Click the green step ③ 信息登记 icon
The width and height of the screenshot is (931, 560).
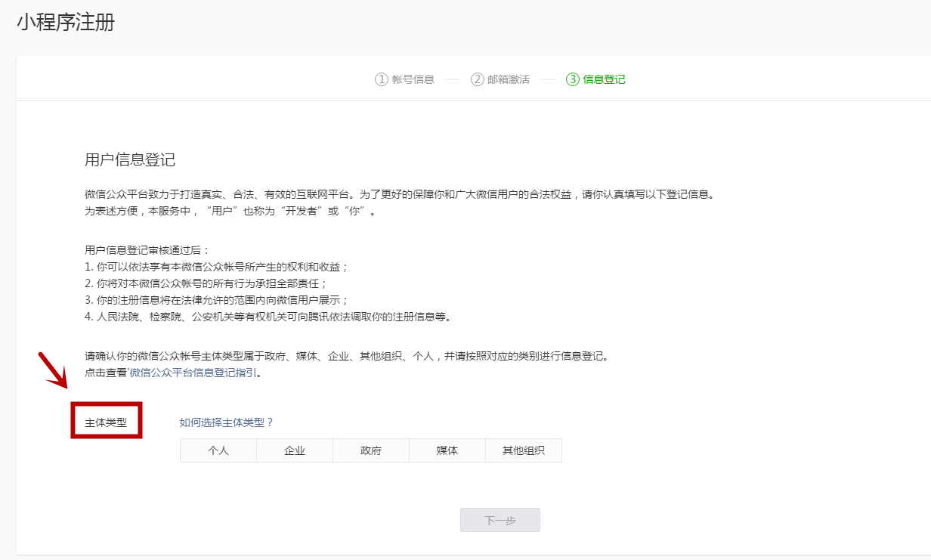pyautogui.click(x=572, y=78)
